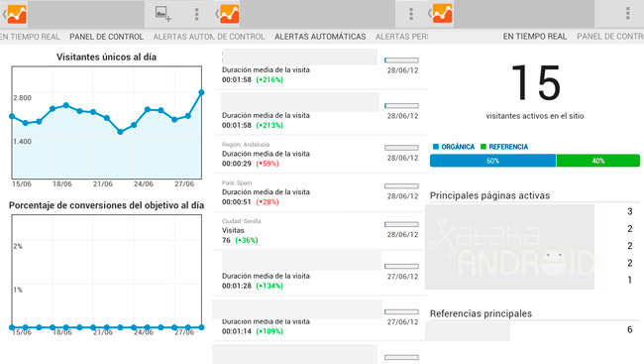Tap the 2.800 axis label on the Visitantes chart
644x364 pixels.
click(22, 98)
